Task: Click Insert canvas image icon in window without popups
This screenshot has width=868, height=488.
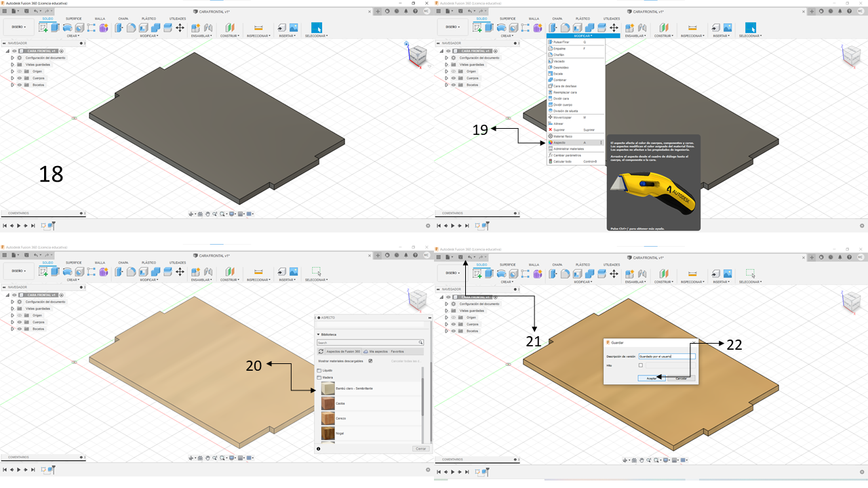Action: [x=292, y=28]
